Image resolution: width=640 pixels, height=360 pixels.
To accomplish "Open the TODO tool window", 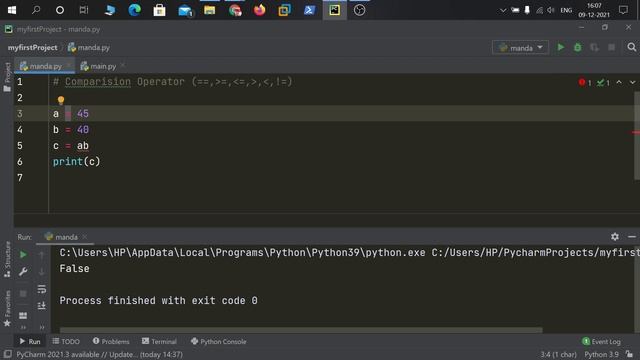I will point(66,341).
